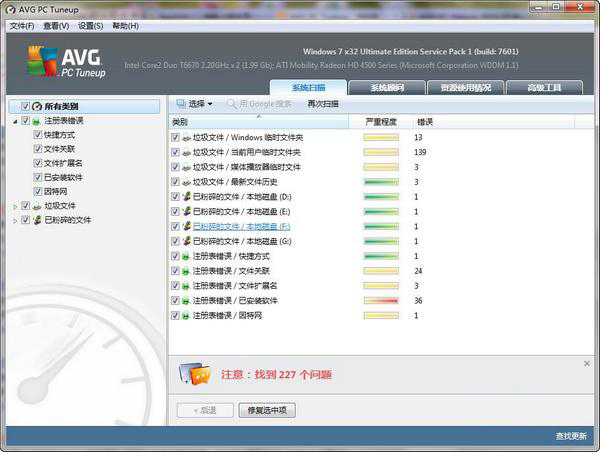The image size is (600, 452).
Task: Sort the list by the 错误 column header
Action: (494, 122)
